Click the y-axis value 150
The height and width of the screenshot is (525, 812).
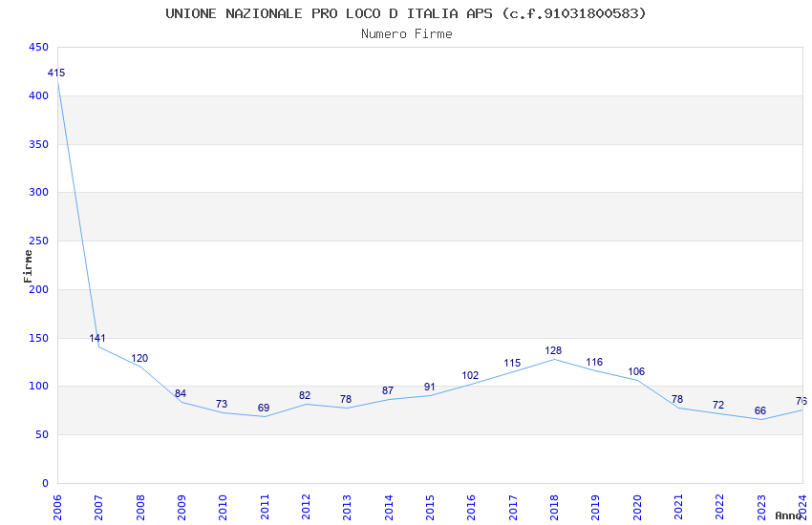[x=39, y=338]
